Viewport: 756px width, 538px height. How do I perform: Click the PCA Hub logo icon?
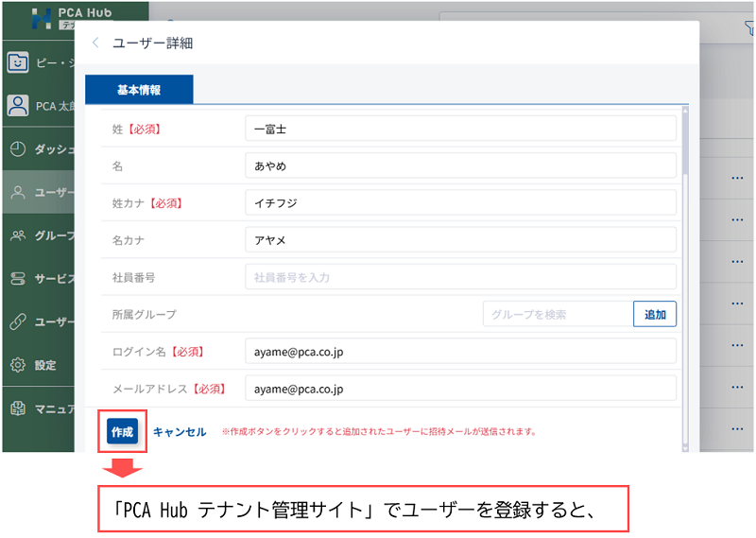point(42,18)
